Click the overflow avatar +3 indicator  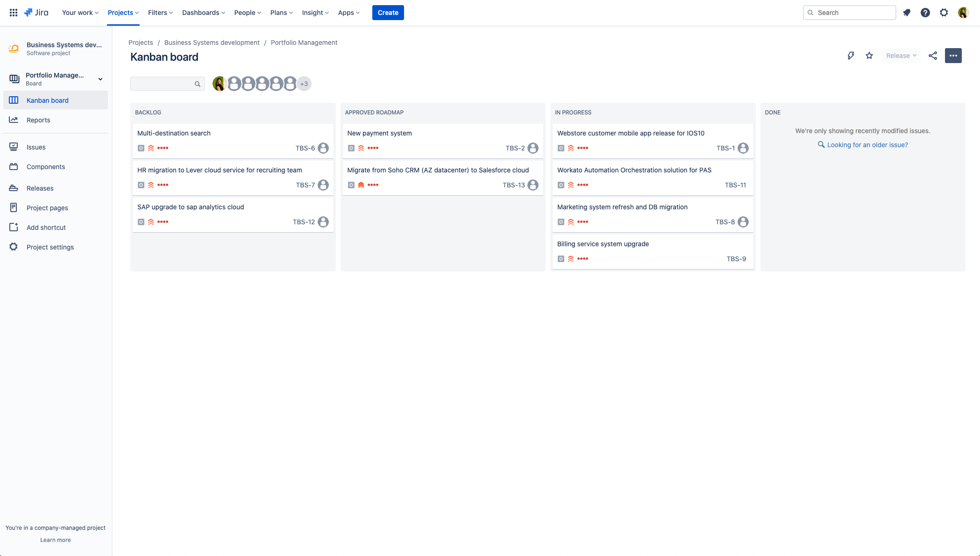click(x=304, y=84)
